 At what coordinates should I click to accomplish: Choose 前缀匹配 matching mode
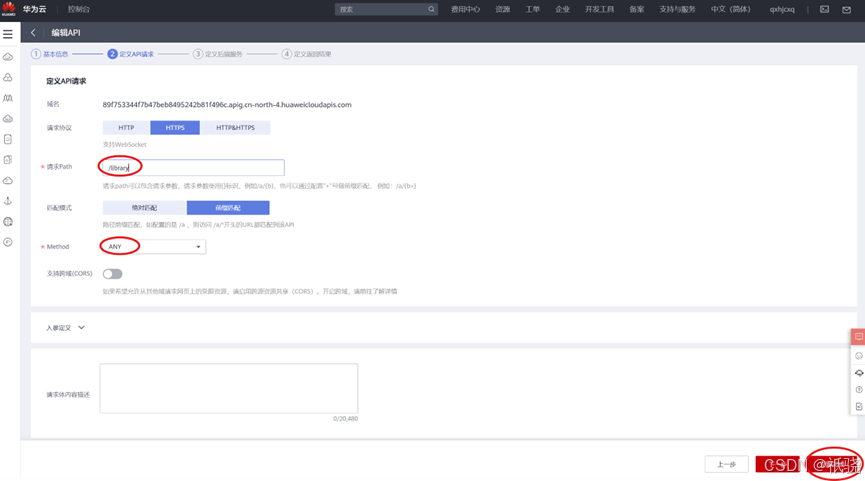click(x=228, y=208)
